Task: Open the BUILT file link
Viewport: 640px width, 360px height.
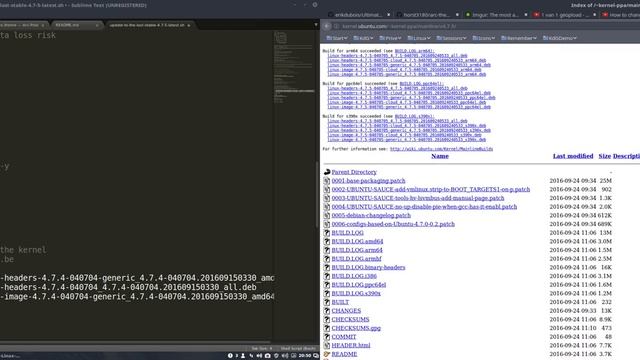Action: tap(340, 302)
